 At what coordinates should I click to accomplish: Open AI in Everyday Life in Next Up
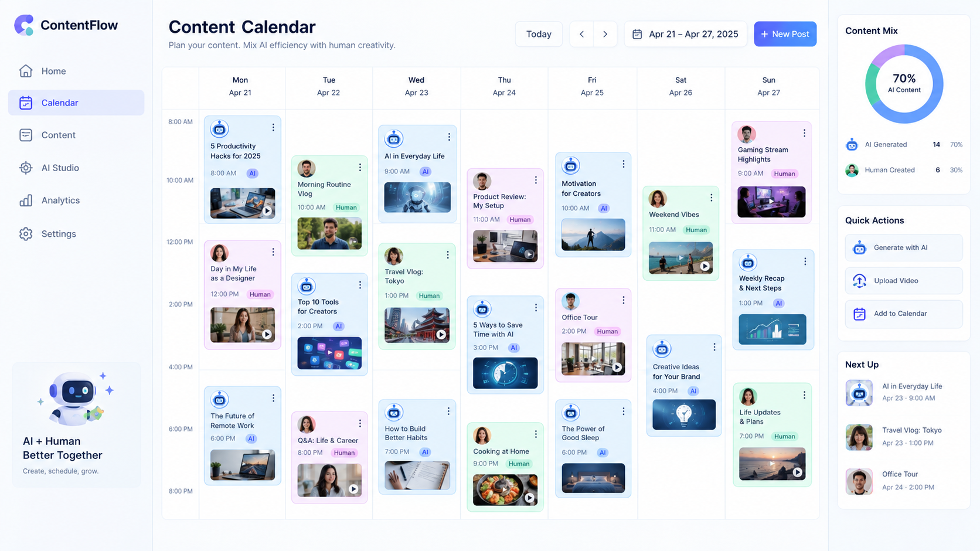(903, 392)
